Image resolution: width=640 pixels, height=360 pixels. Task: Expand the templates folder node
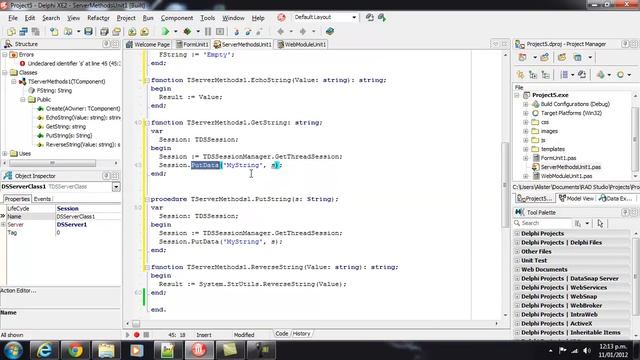tap(526, 149)
